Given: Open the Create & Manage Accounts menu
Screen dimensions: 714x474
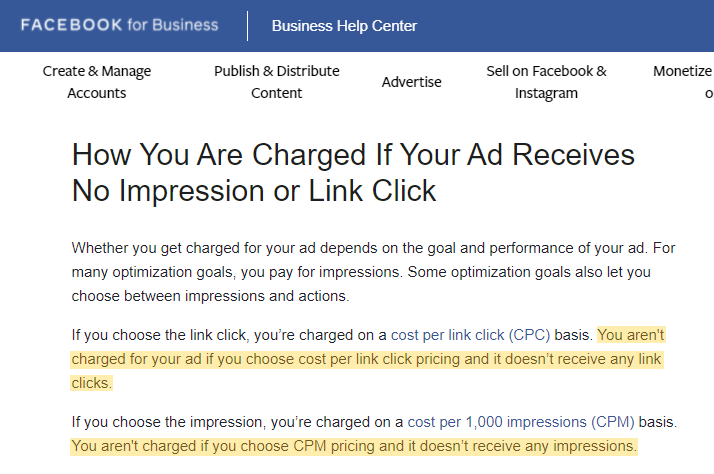Looking at the screenshot, I should (97, 82).
